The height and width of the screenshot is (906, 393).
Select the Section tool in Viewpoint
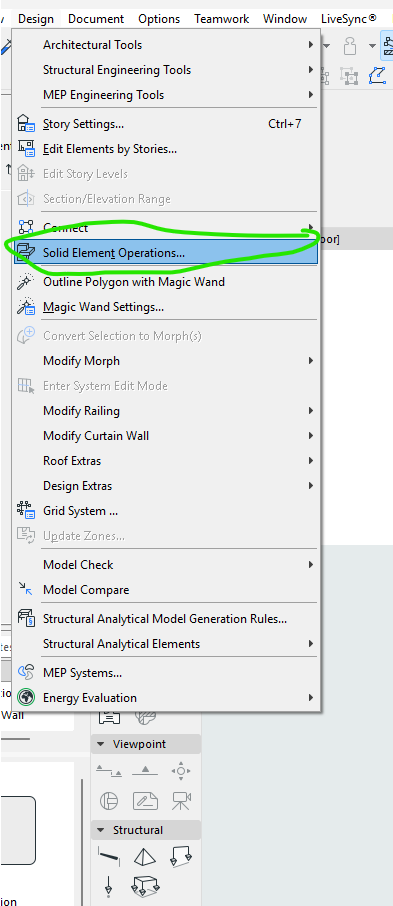pos(109,771)
